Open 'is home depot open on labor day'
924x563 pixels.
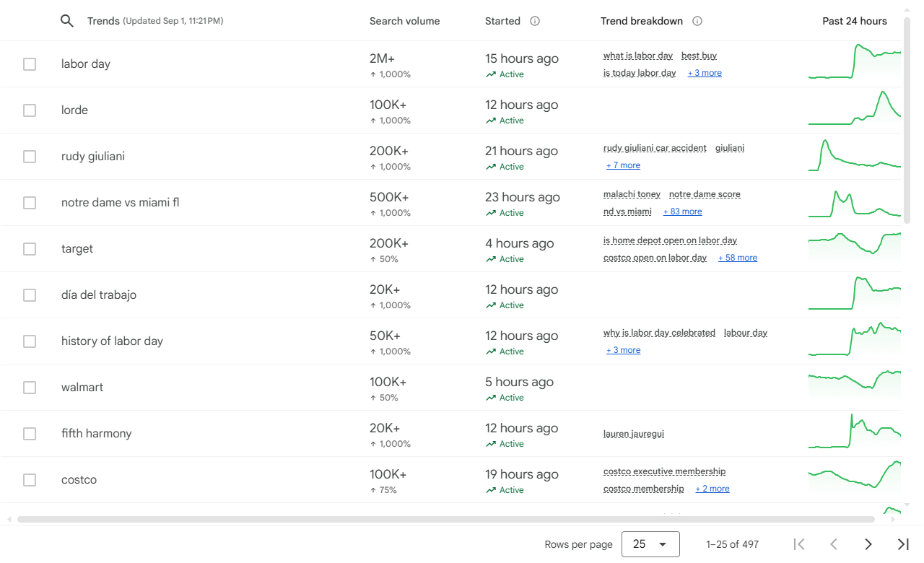coord(670,240)
